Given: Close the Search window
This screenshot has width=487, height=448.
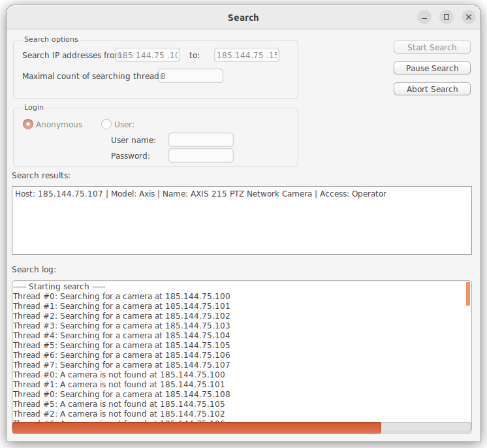Looking at the screenshot, I should coord(469,17).
